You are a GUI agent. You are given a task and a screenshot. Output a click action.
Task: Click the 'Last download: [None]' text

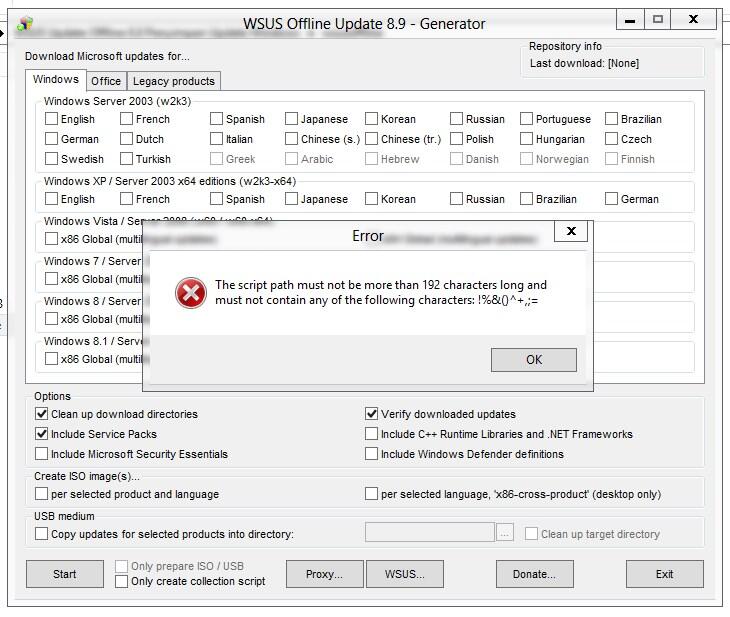584,63
